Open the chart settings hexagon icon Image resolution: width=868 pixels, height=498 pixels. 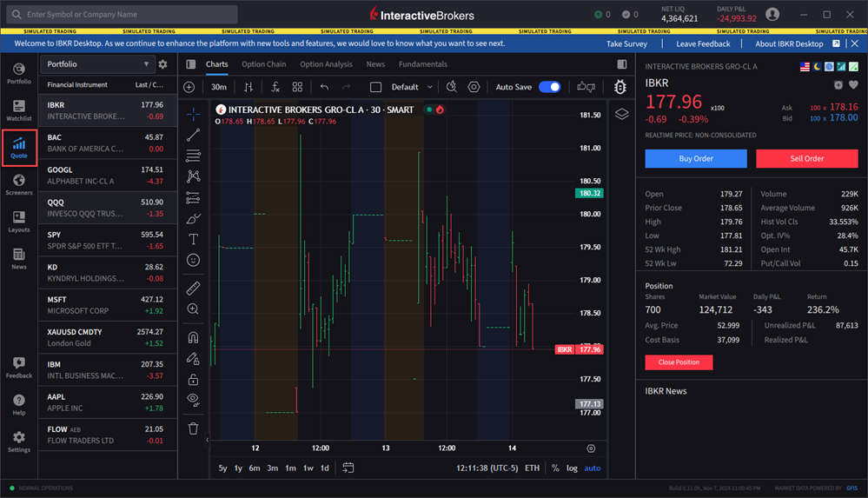[x=474, y=87]
